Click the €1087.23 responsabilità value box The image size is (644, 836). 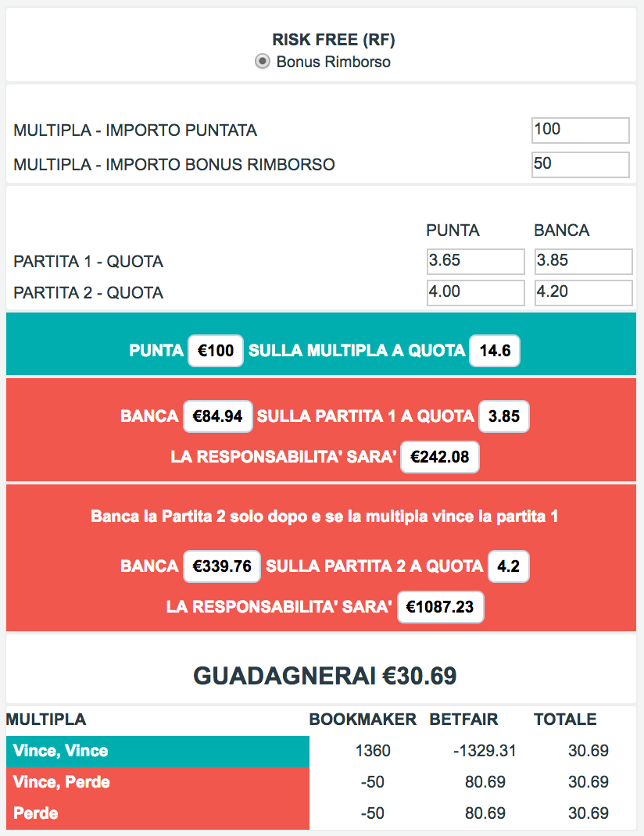[441, 607]
